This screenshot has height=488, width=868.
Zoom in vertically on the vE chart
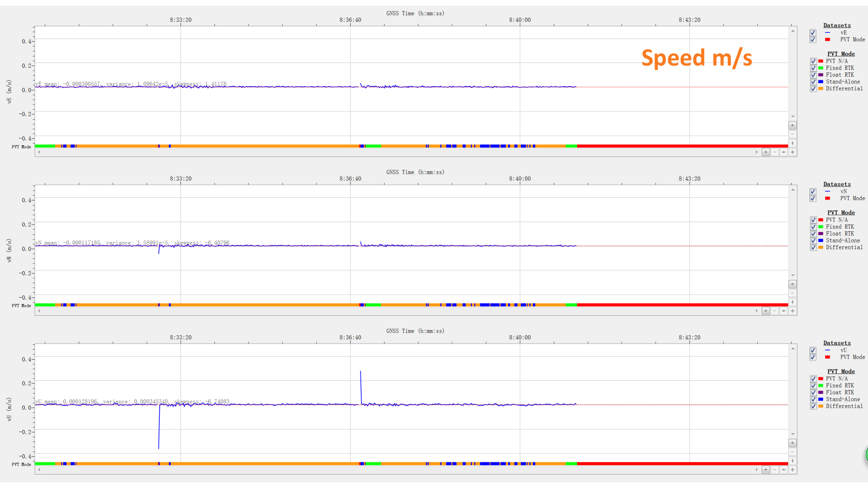[x=792, y=125]
